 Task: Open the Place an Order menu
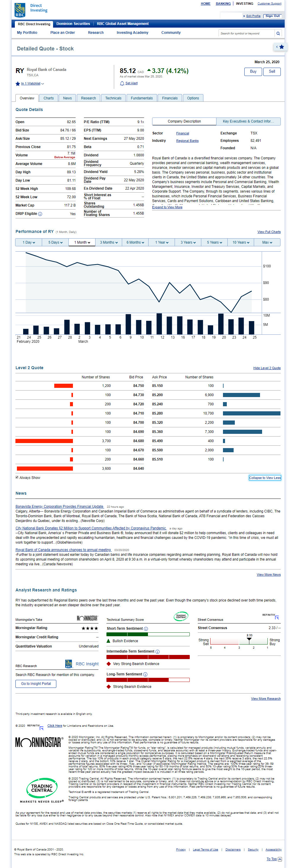tap(63, 33)
